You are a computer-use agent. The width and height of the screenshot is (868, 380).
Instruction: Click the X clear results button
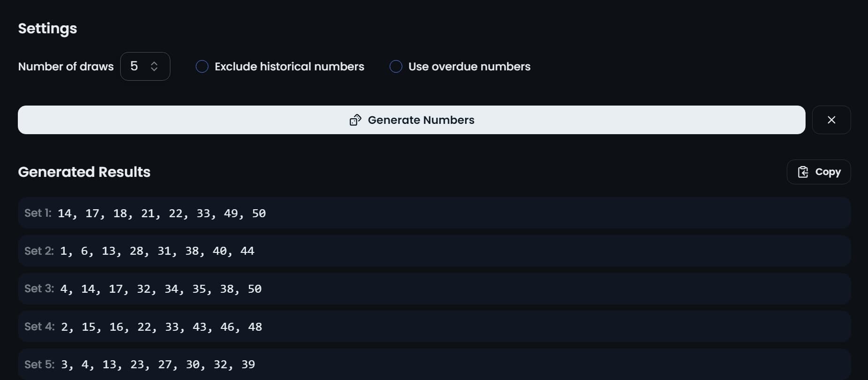tap(831, 120)
